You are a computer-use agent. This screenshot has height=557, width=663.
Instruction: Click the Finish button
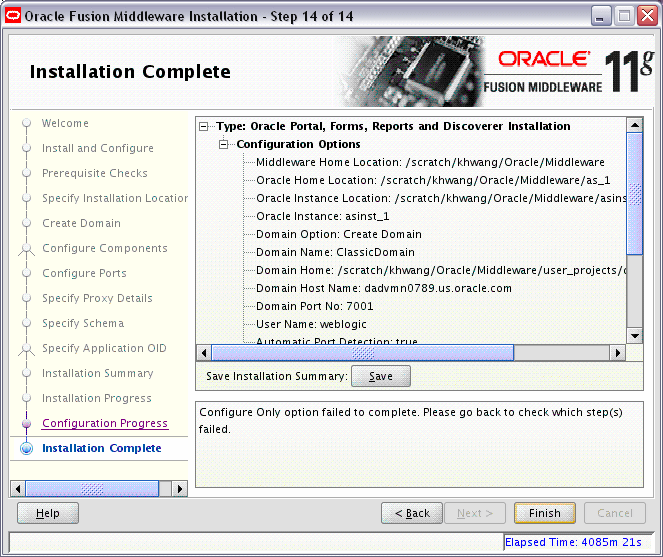(545, 513)
